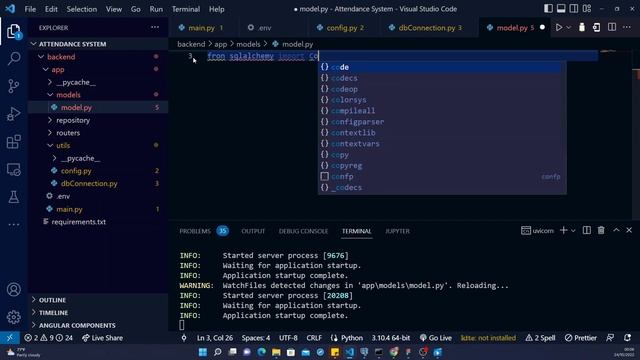640x360 pixels.
Task: Open the Remote Explorer view
Action: tap(13, 169)
